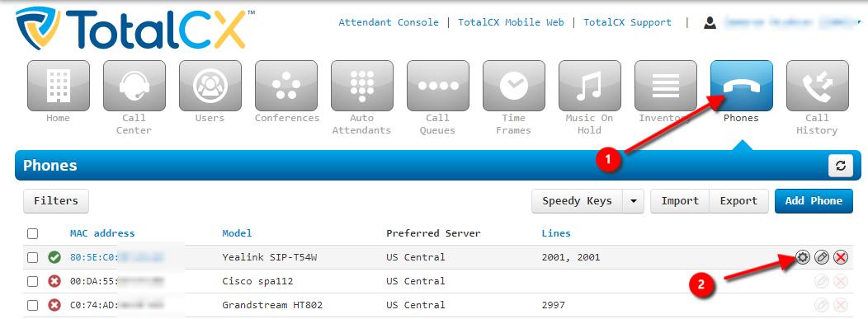Open the TotalCX Support link
This screenshot has height=319, width=868.
[627, 22]
